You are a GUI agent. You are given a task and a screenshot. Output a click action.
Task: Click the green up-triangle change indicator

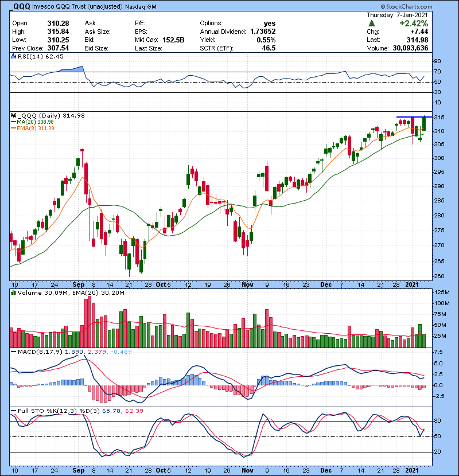click(371, 24)
